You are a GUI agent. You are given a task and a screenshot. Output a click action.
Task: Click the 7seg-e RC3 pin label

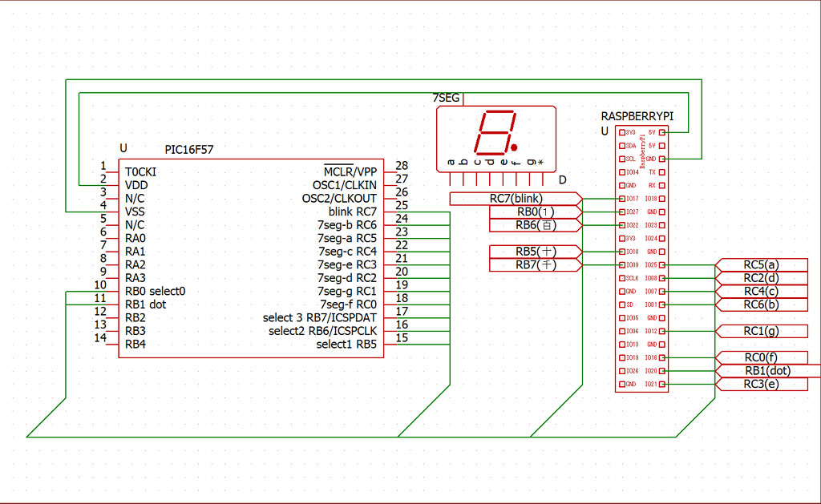(347, 265)
